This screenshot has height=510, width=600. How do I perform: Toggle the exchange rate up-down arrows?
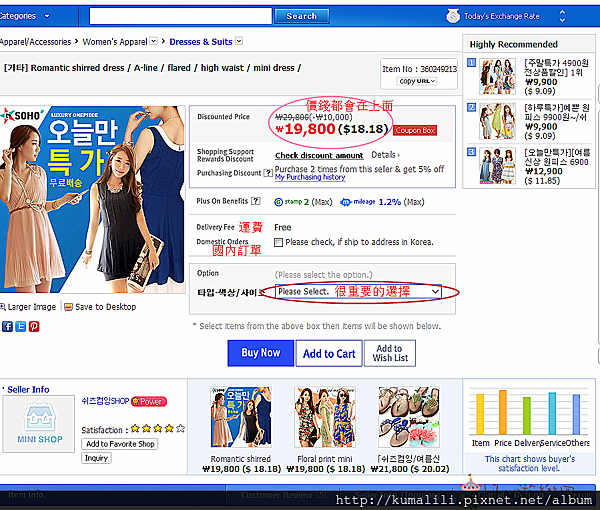click(x=562, y=16)
